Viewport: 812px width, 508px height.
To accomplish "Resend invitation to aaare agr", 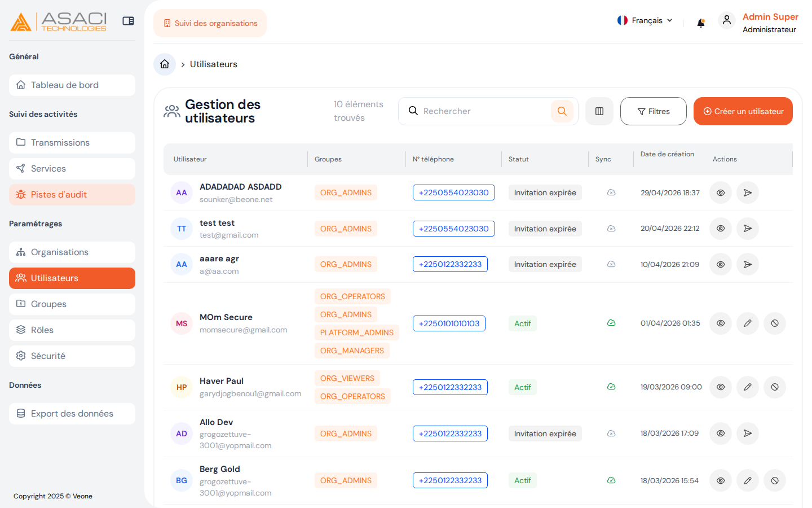I will [748, 264].
